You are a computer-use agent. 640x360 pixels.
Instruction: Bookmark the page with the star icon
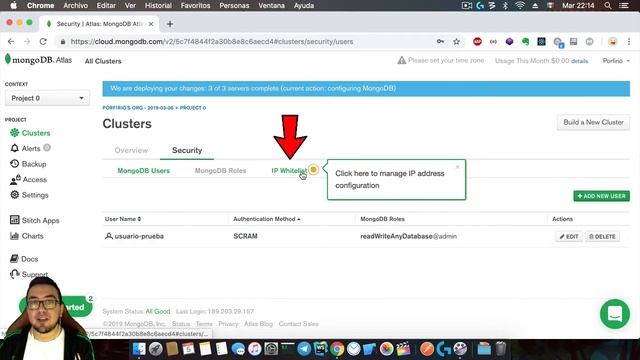pos(456,42)
